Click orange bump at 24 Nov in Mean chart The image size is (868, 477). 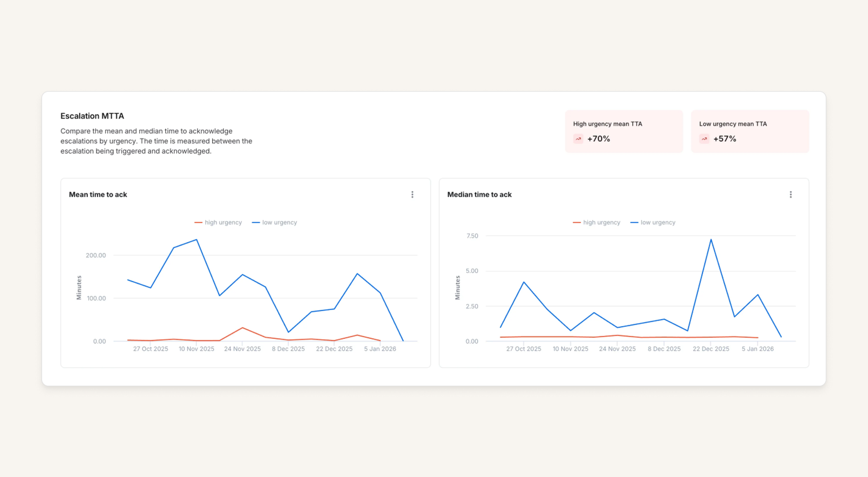tap(243, 328)
